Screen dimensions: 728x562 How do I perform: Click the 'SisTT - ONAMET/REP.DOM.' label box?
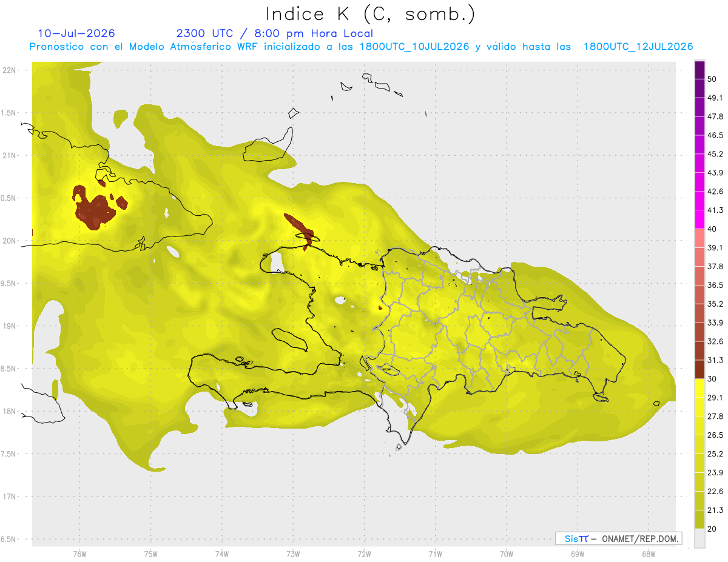[x=618, y=538]
